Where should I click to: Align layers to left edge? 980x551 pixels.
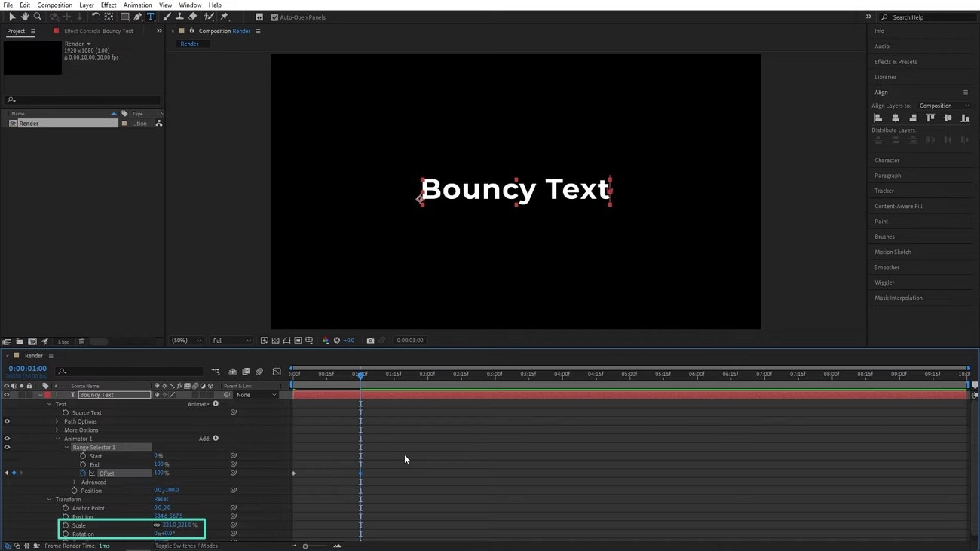pyautogui.click(x=877, y=118)
